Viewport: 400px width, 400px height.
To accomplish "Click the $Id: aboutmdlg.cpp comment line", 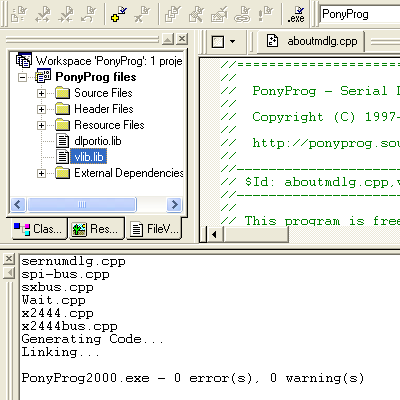I will click(310, 182).
